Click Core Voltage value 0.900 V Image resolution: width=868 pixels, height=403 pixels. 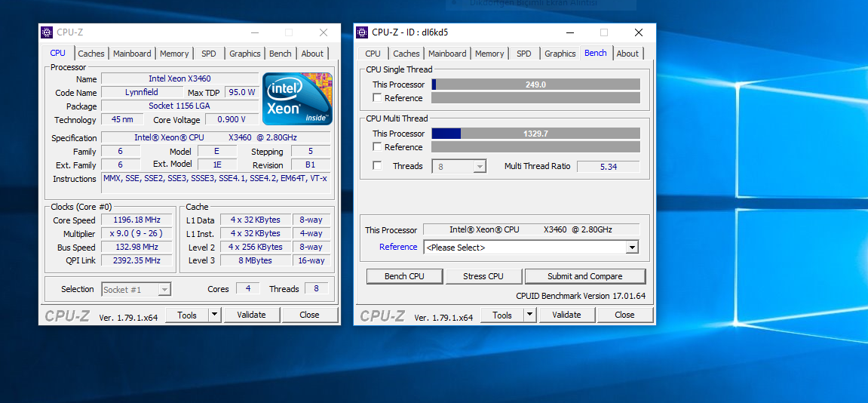[232, 119]
